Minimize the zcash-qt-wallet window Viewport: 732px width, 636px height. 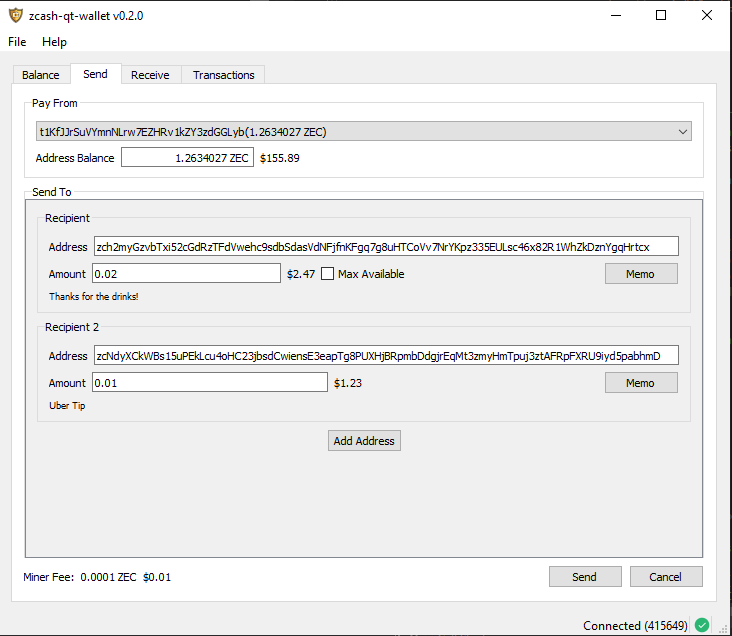point(616,15)
